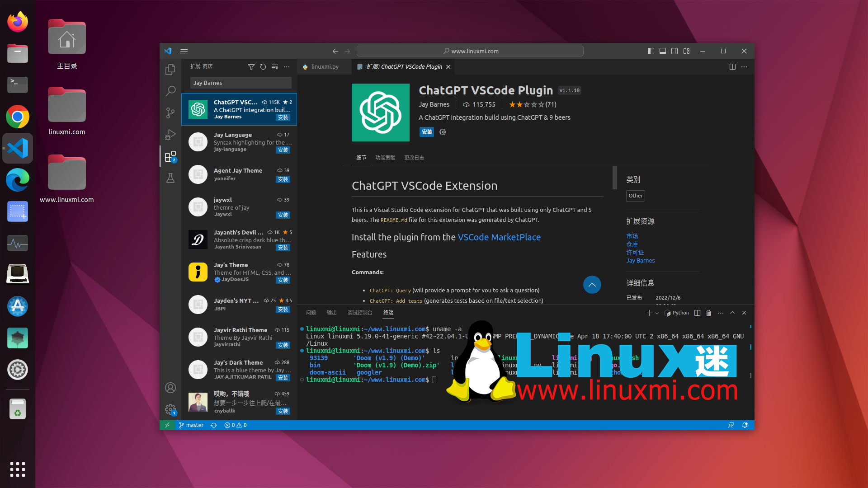The height and width of the screenshot is (488, 868).
Task: Launch Firefox from the Ubuntu dock
Action: pos(17,21)
